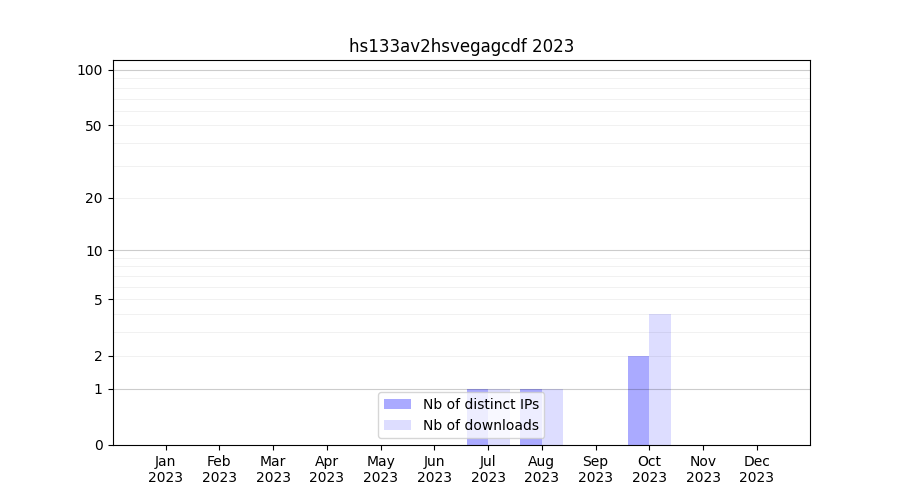
Task: Select the October distinct IPs bar
Action: [x=638, y=400]
